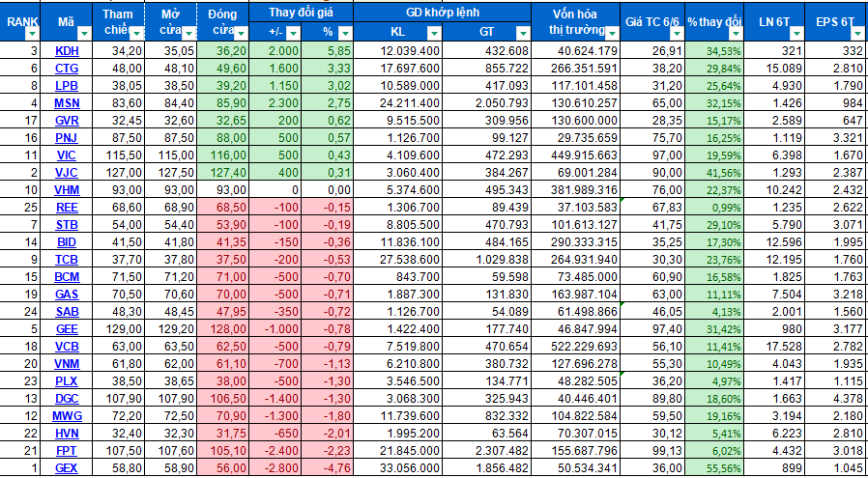Viewport: 868px width, 478px height.
Task: Open the LN 6T filter dropdown
Action: [796, 34]
